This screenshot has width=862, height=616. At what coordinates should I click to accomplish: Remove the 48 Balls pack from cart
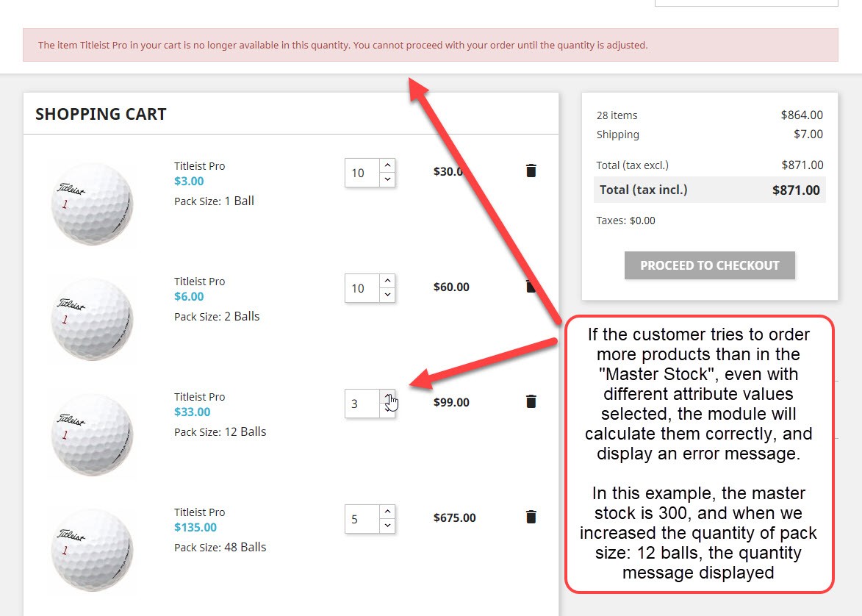tap(531, 517)
